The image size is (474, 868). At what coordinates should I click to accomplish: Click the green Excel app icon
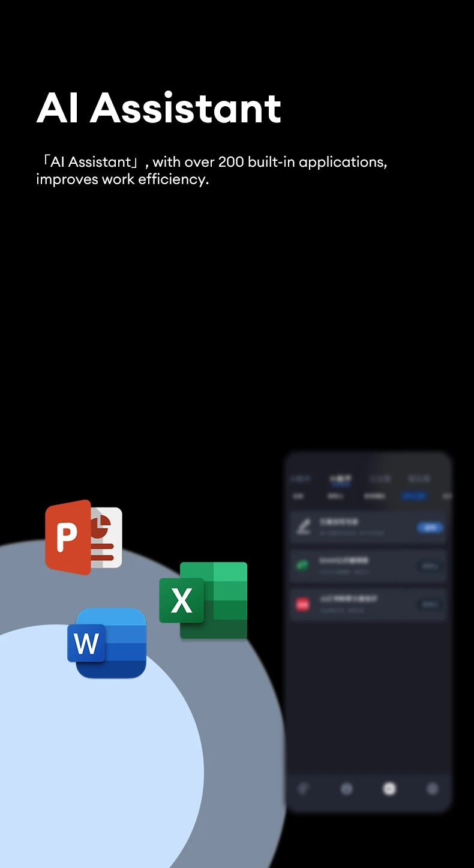point(203,600)
